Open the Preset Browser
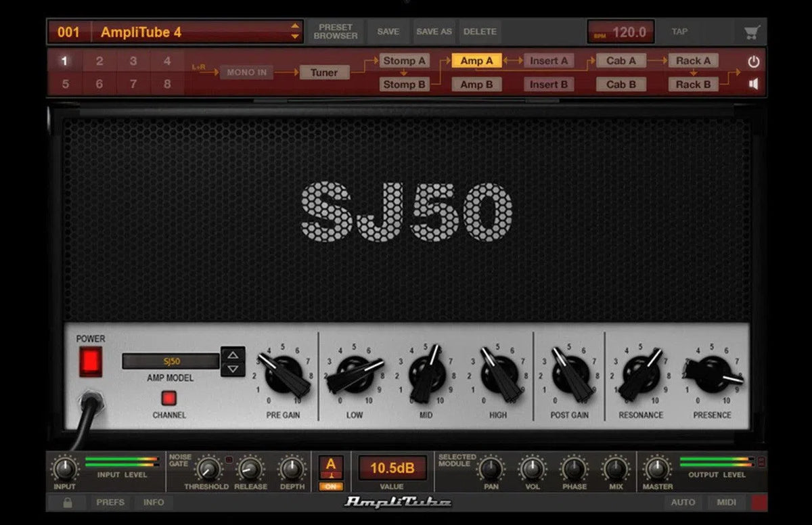812x525 pixels. point(335,31)
